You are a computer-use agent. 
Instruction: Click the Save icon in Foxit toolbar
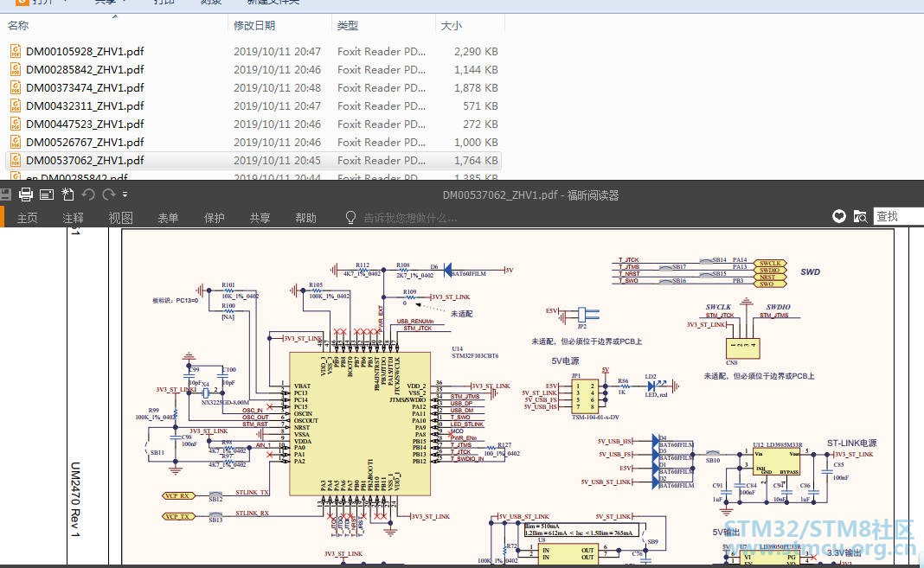pyautogui.click(x=5, y=195)
